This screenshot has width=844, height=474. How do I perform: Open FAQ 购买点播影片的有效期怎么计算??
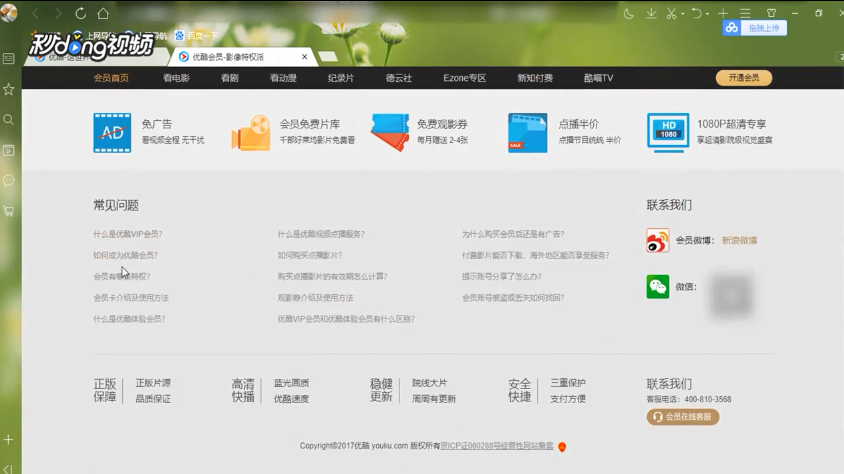(x=332, y=276)
